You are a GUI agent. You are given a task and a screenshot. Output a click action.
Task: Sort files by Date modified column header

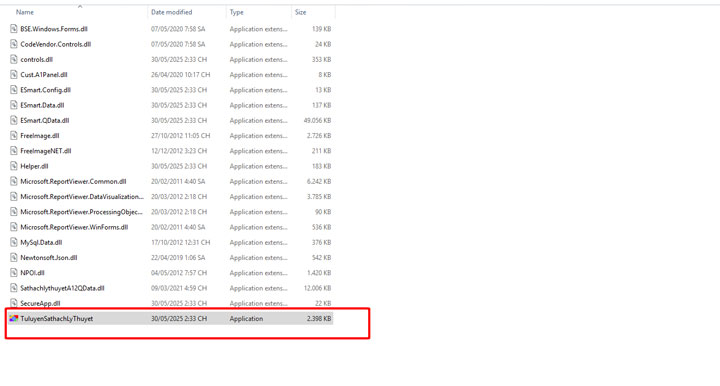point(172,12)
